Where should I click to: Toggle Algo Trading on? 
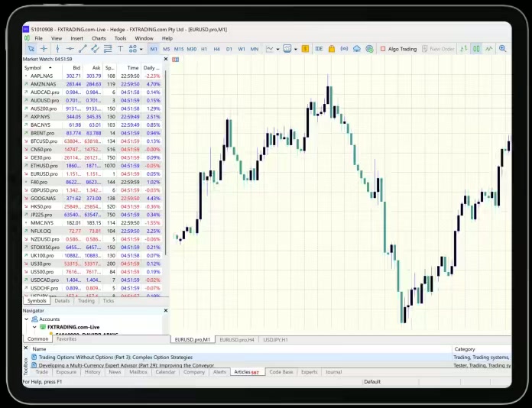click(398, 49)
